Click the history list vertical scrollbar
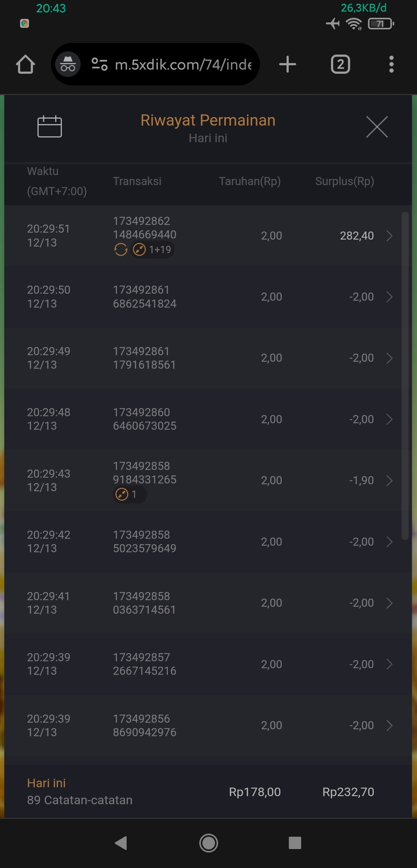This screenshot has height=868, width=417. pos(405,375)
